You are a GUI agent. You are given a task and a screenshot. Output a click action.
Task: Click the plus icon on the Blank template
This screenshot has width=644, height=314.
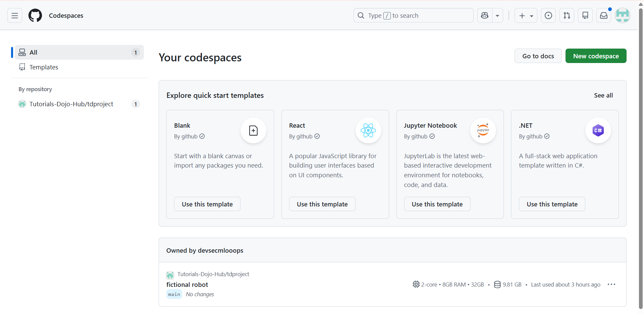tap(253, 130)
